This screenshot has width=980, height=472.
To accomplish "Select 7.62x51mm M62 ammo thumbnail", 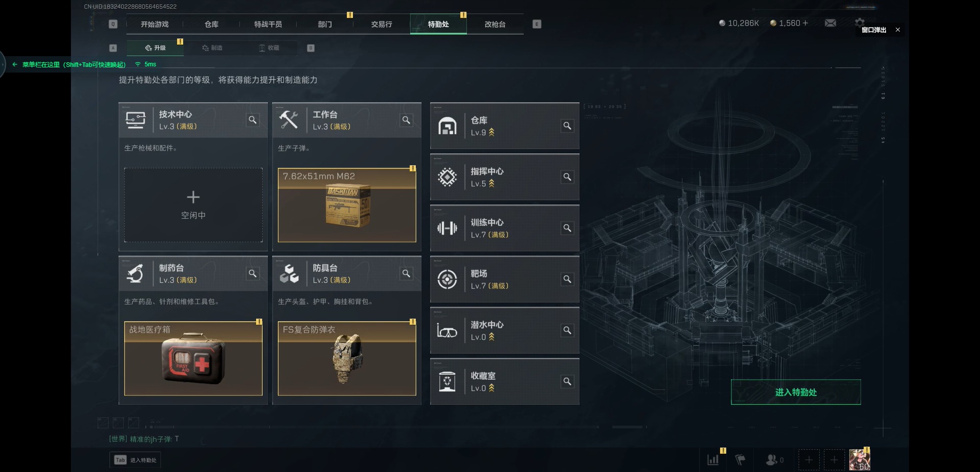I will 347,205.
